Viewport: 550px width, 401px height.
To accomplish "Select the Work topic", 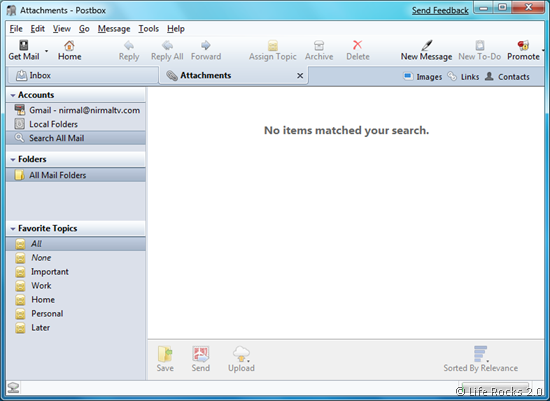I will (x=76, y=286).
